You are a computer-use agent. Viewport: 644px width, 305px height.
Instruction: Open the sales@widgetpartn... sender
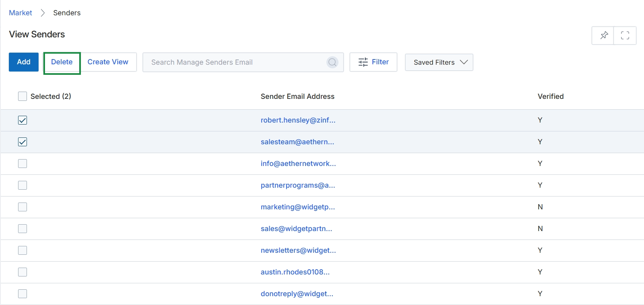296,229
